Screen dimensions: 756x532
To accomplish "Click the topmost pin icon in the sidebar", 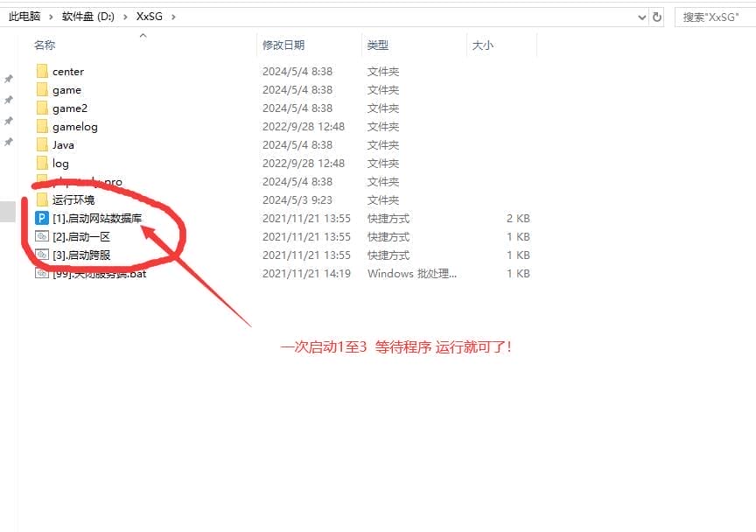I will point(10,77).
